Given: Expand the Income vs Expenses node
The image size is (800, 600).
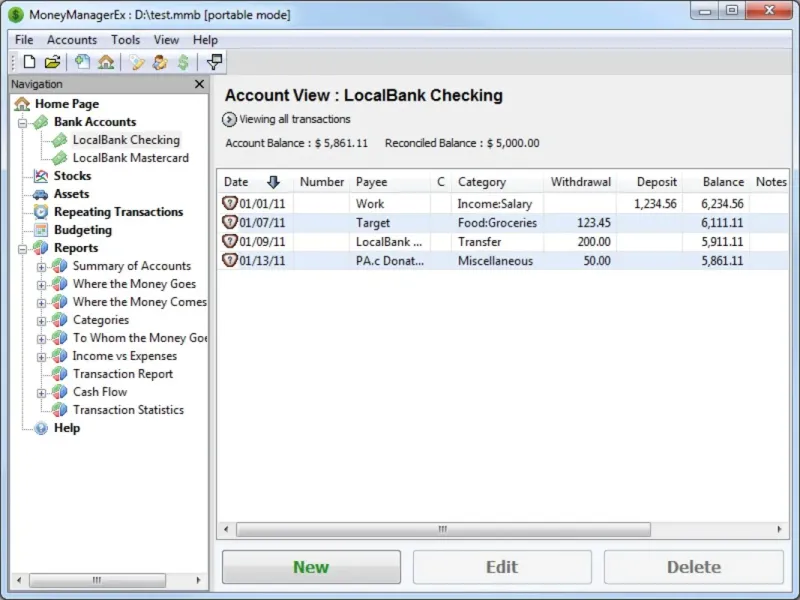Looking at the screenshot, I should pos(41,357).
